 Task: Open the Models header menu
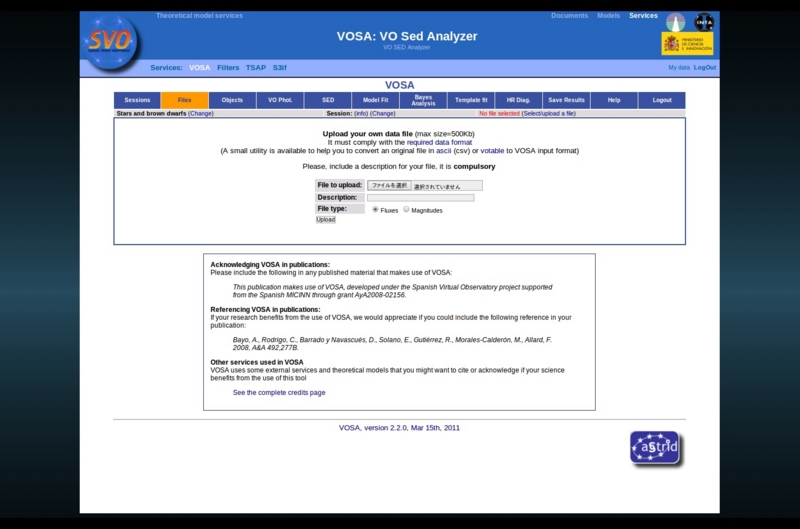click(x=608, y=16)
